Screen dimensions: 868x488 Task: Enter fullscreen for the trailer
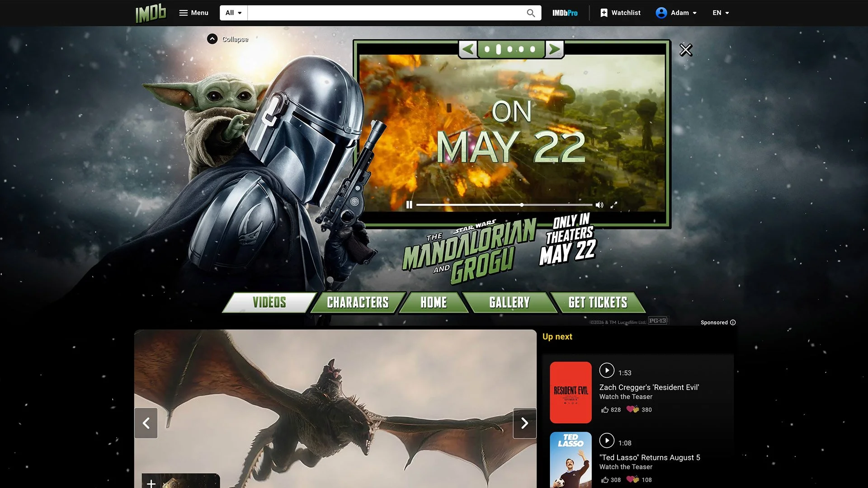point(614,205)
